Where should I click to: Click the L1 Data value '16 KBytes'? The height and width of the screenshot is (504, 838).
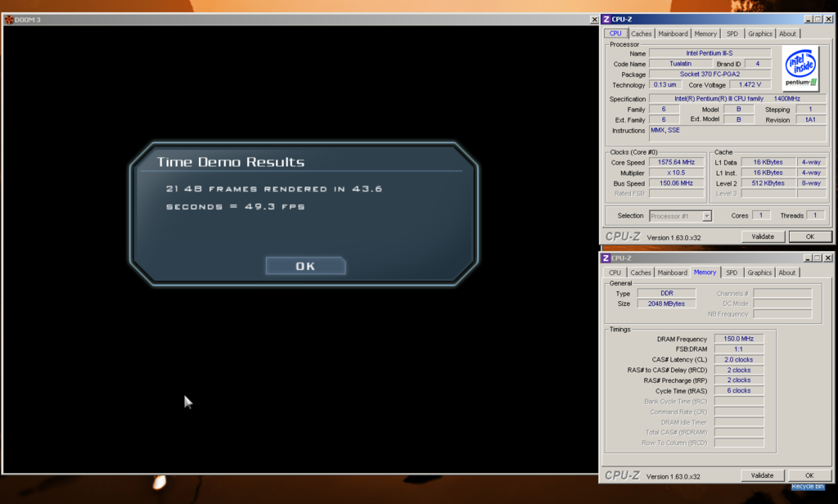pyautogui.click(x=768, y=163)
